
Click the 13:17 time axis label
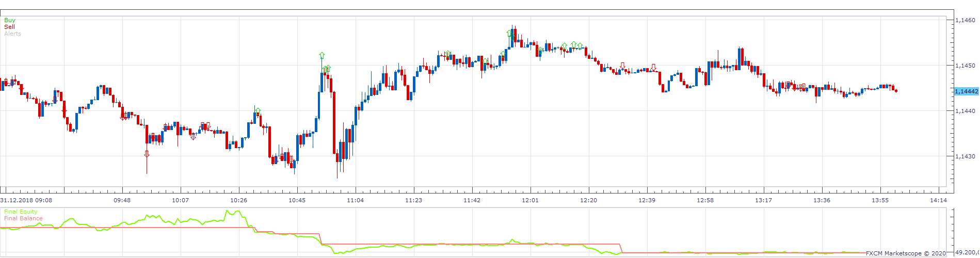point(764,200)
